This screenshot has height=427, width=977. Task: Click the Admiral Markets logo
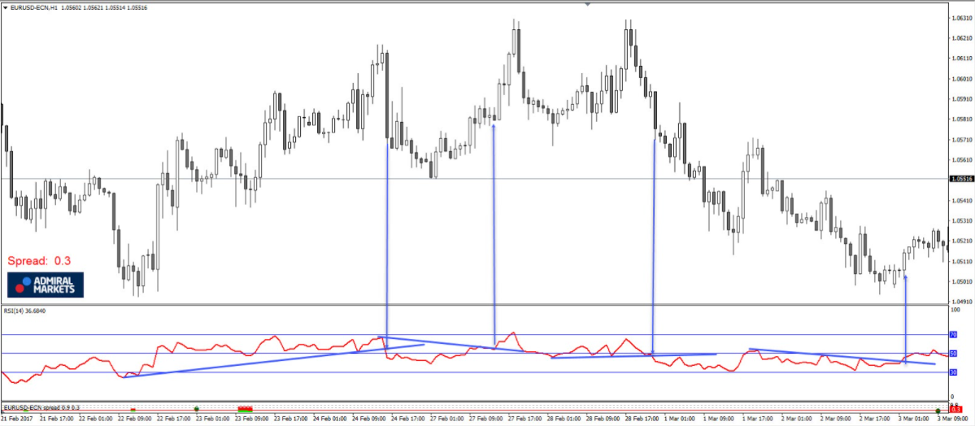[46, 284]
